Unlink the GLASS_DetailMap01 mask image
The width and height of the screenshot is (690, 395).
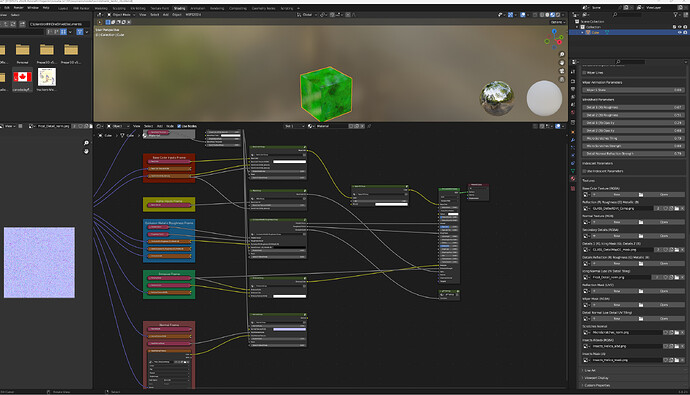pyautogui.click(x=683, y=249)
